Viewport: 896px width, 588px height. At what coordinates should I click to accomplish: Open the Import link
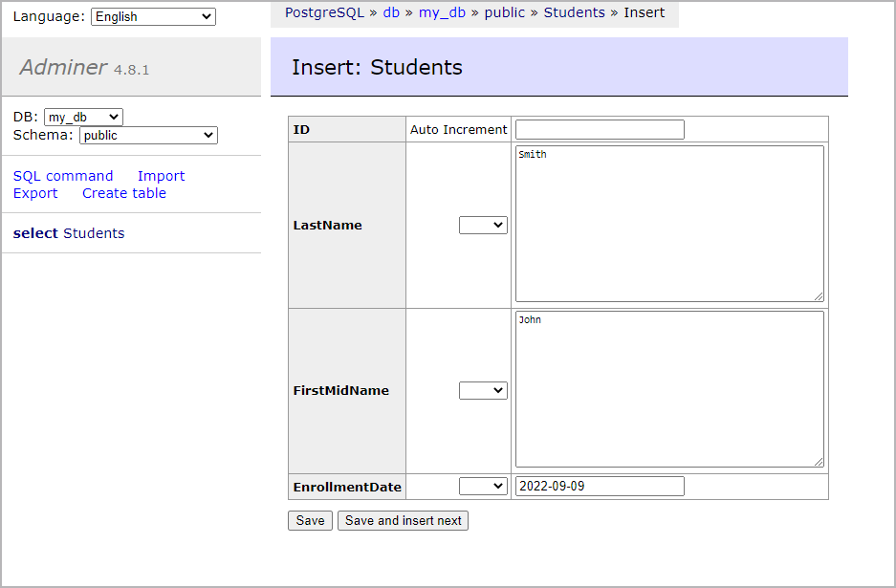coord(162,176)
